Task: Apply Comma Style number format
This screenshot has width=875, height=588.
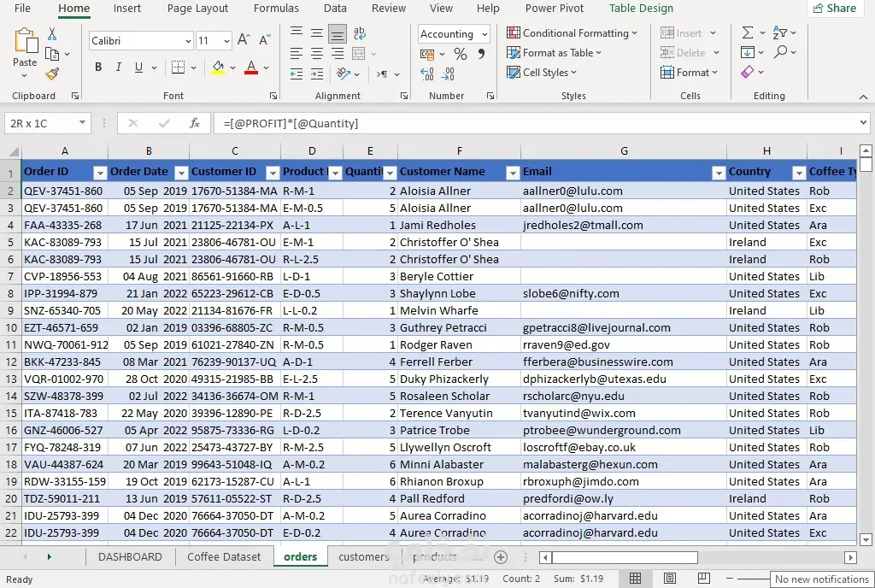Action: click(481, 54)
